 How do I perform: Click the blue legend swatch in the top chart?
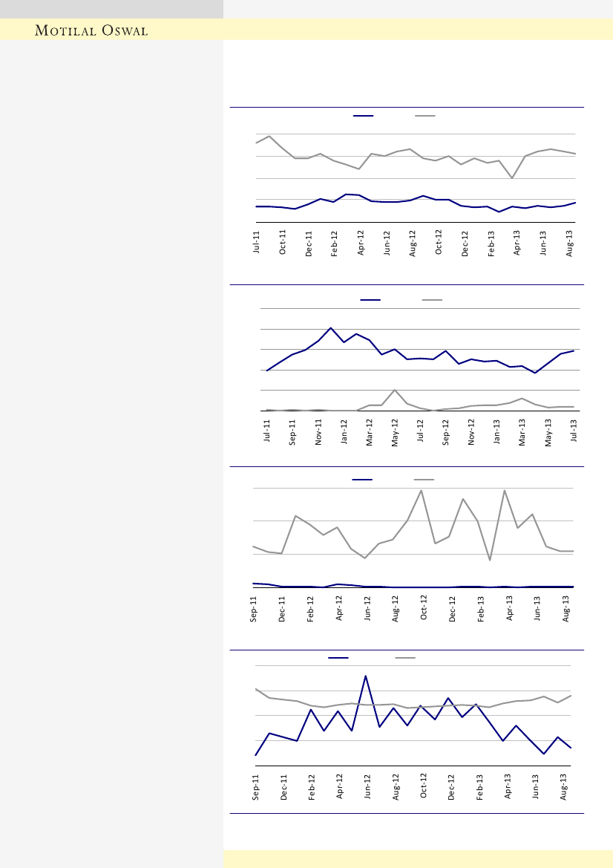[x=363, y=116]
